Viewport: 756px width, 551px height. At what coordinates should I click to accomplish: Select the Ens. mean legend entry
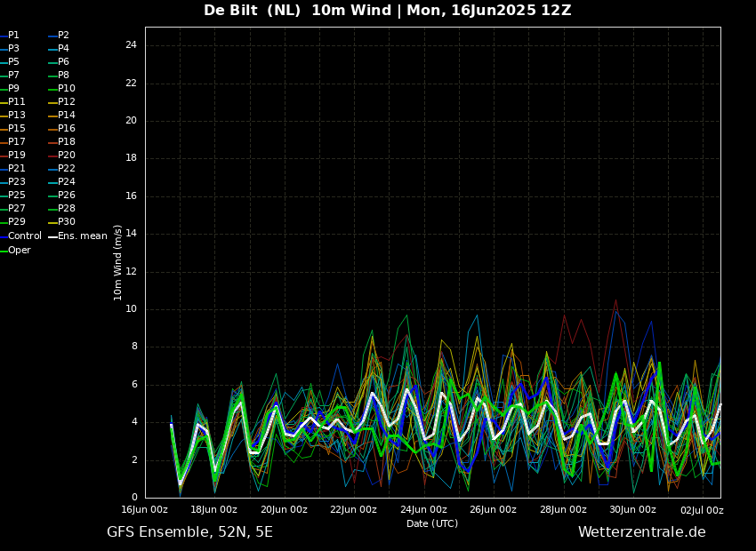82,236
